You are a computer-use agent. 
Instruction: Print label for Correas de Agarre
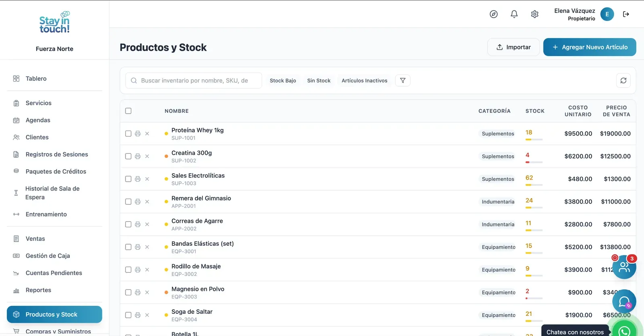pyautogui.click(x=138, y=224)
